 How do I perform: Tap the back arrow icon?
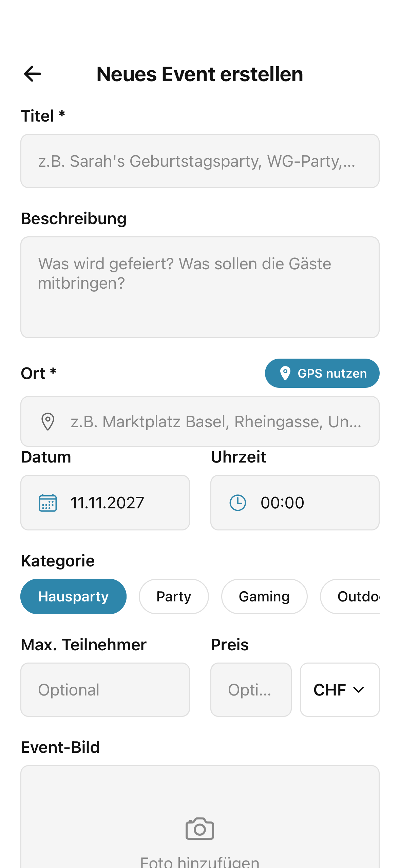[33, 74]
